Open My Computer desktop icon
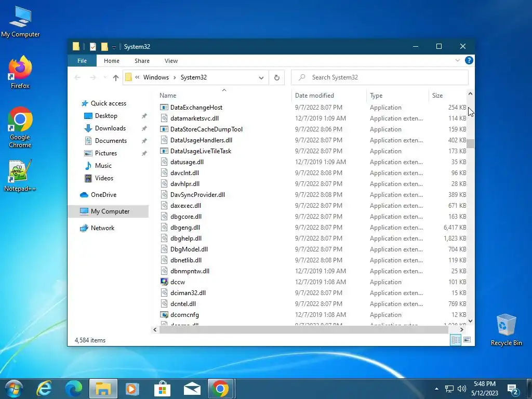Image resolution: width=532 pixels, height=399 pixels. (x=20, y=21)
